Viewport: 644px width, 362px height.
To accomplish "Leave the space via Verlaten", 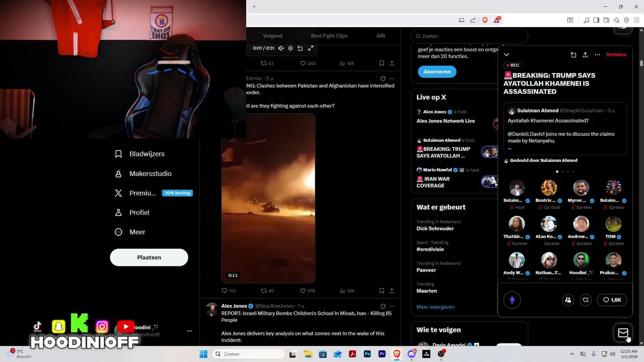I will point(616,55).
